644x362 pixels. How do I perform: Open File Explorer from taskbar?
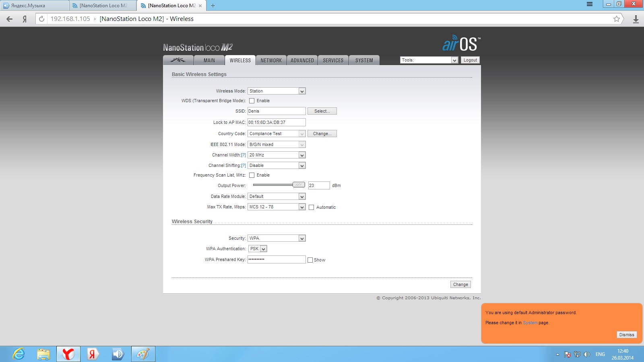pyautogui.click(x=43, y=354)
